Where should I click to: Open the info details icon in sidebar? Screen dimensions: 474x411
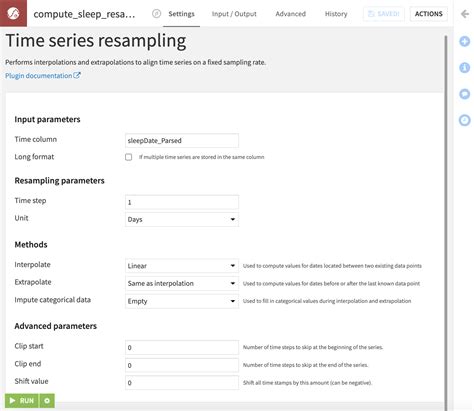coord(464,68)
